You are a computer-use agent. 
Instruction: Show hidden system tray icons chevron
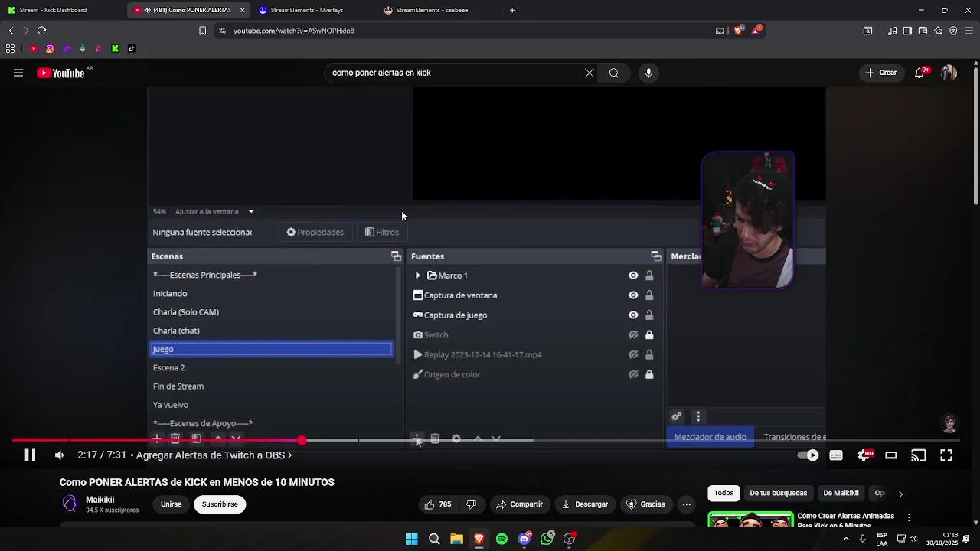coord(846,539)
